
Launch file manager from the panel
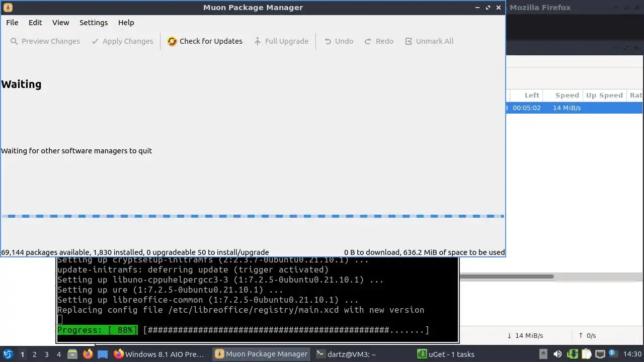pyautogui.click(x=72, y=354)
